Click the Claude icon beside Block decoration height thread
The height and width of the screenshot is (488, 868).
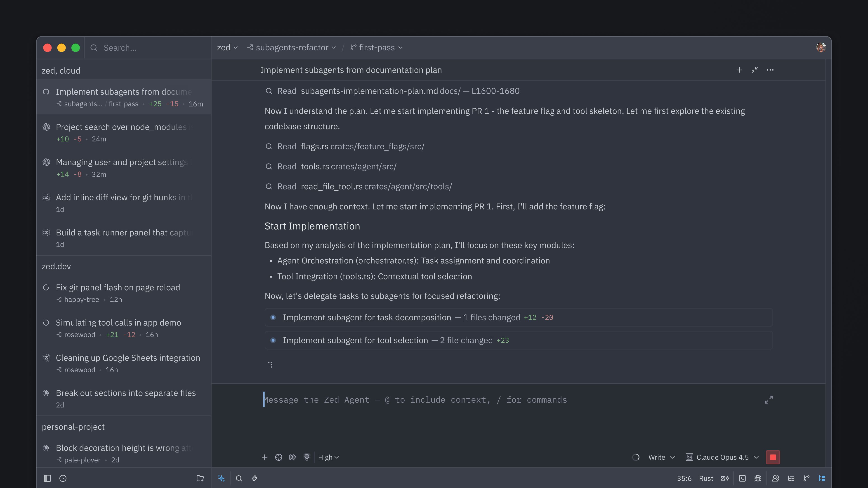46,448
